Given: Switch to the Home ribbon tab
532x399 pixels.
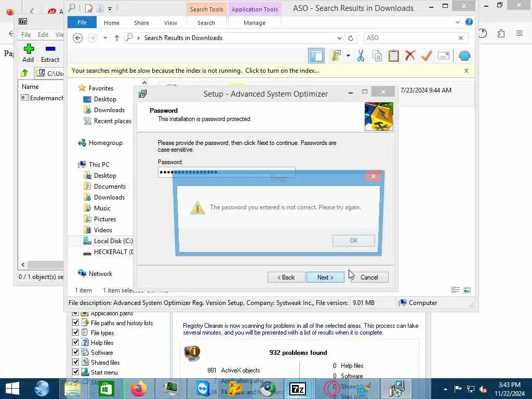Looking at the screenshot, I should (112, 23).
